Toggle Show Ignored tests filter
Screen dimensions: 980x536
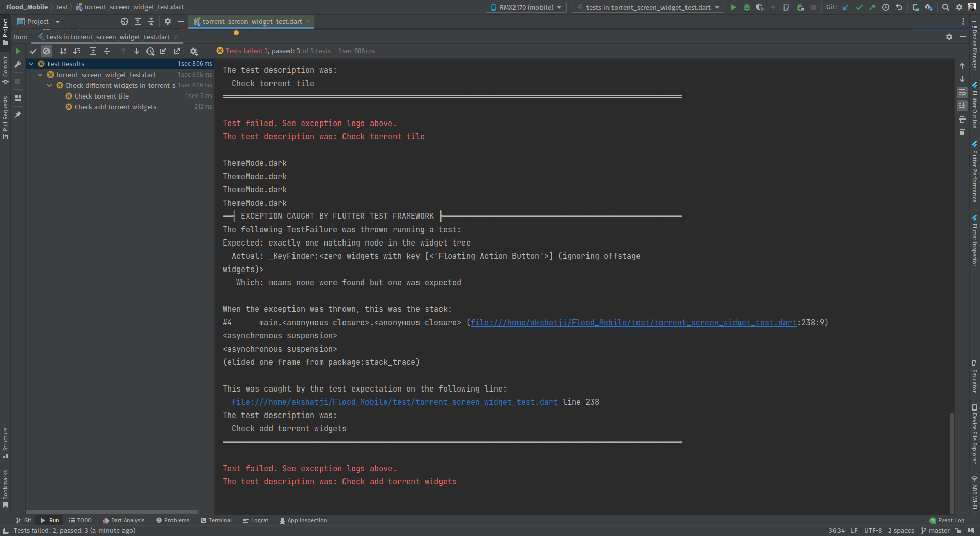coord(46,51)
